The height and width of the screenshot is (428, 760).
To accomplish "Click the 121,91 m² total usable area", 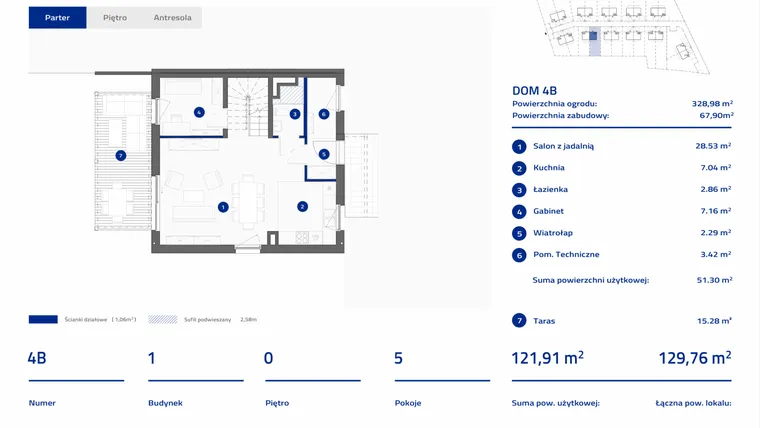I will [x=548, y=358].
